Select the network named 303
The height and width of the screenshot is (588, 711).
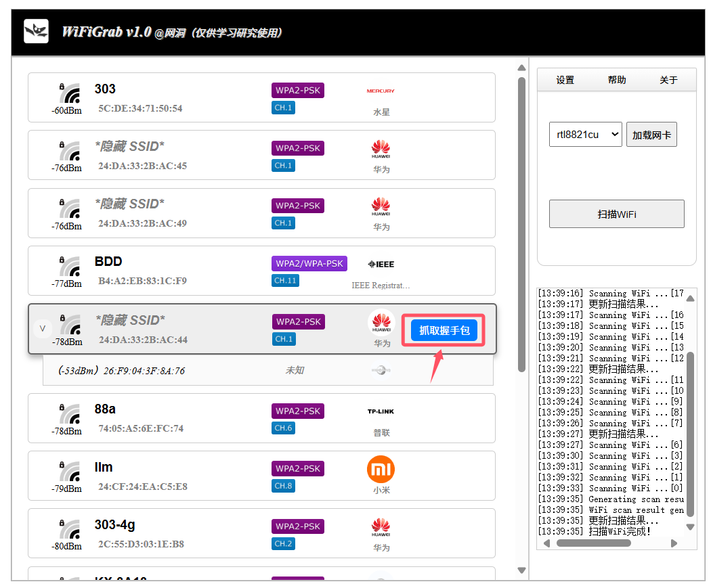[x=261, y=97]
